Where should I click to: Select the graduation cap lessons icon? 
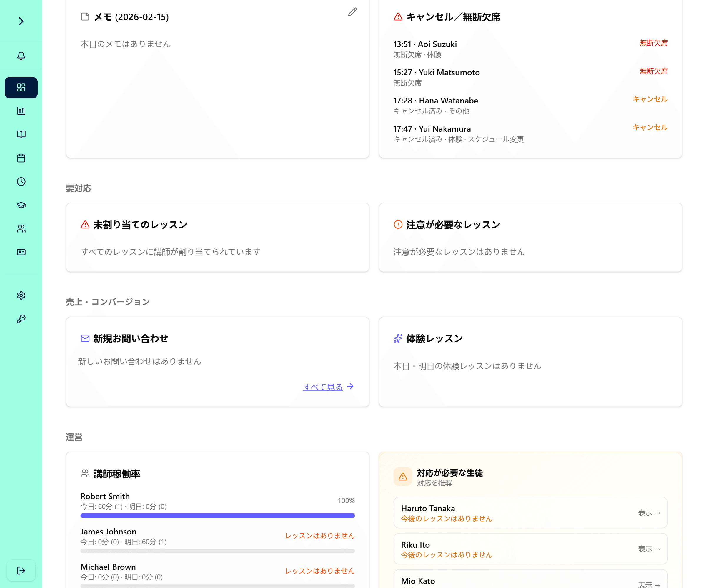[x=21, y=205]
